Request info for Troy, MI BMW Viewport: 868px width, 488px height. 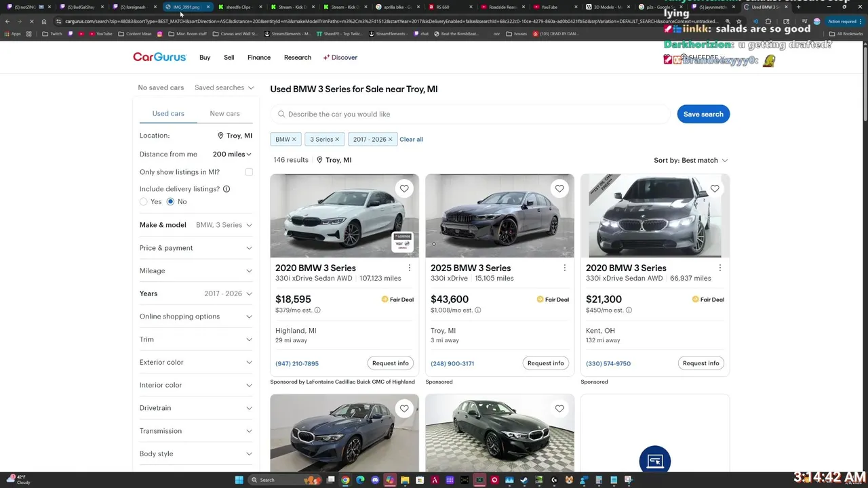pyautogui.click(x=546, y=363)
